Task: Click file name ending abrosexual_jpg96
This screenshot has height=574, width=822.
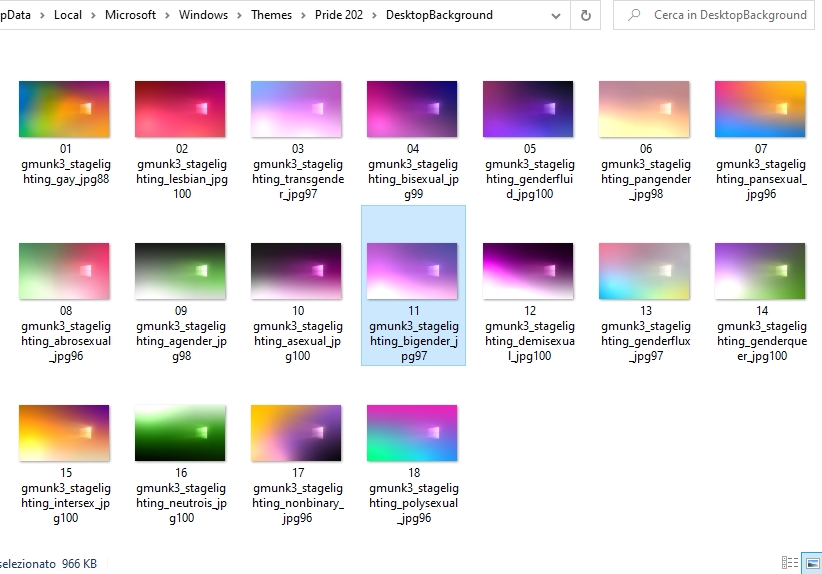Action: 66,333
